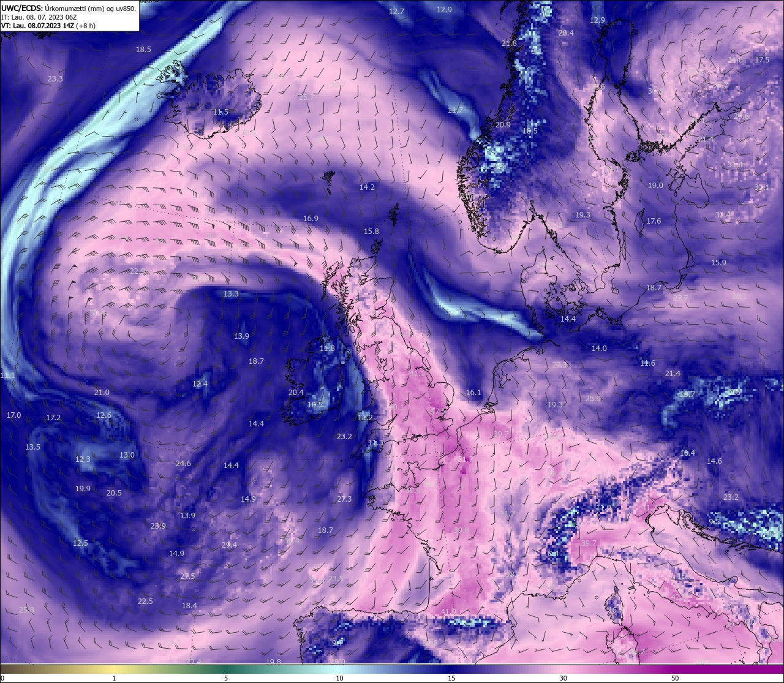Click the legend tick label 5
The width and height of the screenshot is (784, 683).
(226, 678)
